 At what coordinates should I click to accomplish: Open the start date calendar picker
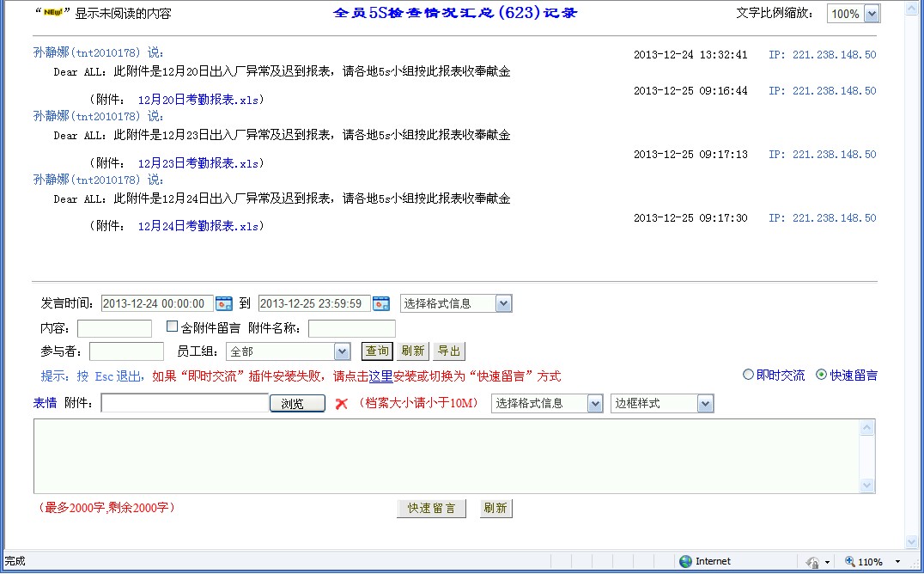click(x=224, y=303)
